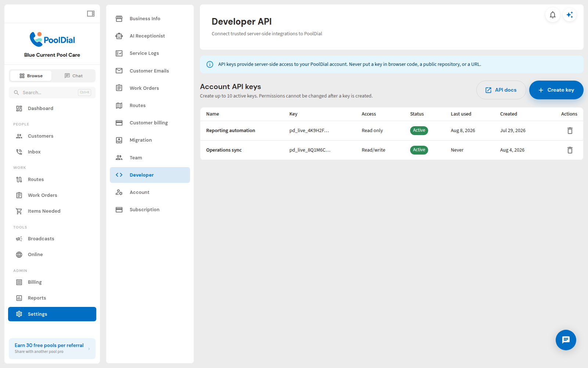Click Active status of Reporting automation
This screenshot has width=588, height=368.
[419, 131]
